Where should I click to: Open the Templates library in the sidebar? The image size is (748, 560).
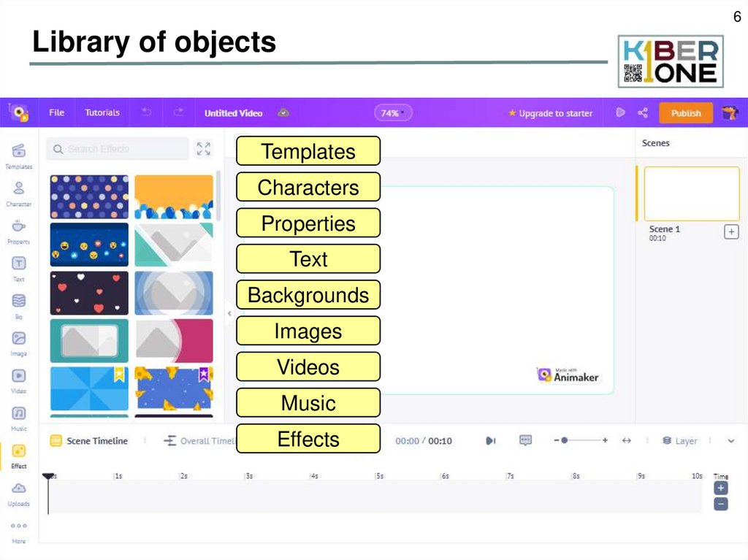18,156
